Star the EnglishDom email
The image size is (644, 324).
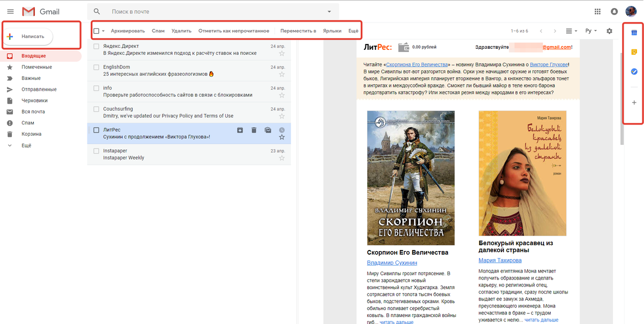(x=282, y=74)
